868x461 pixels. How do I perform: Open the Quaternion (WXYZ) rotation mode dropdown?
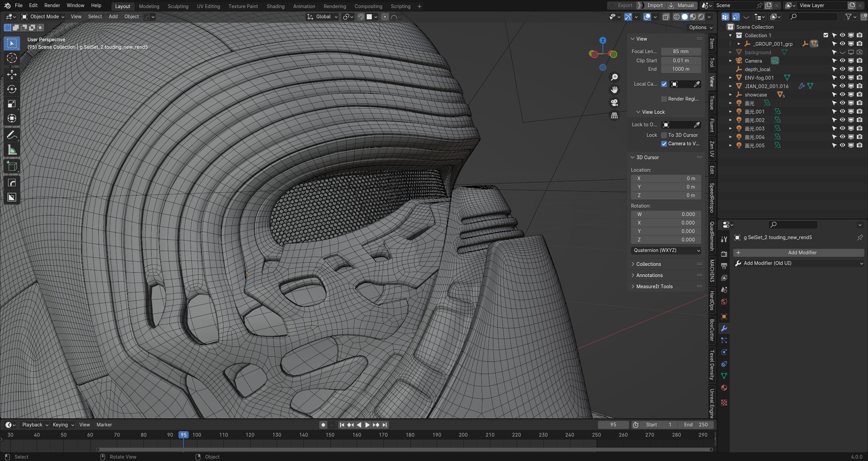pyautogui.click(x=666, y=250)
